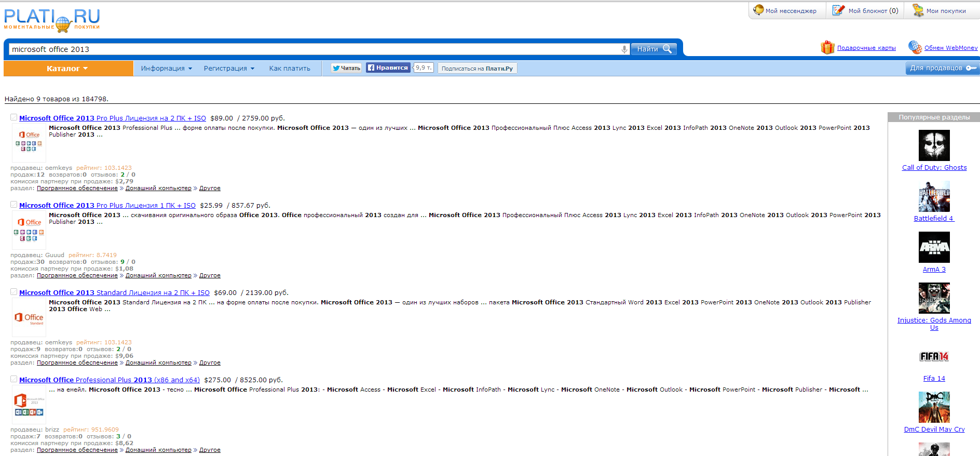Click the 9,9 т. likes counter

point(424,68)
